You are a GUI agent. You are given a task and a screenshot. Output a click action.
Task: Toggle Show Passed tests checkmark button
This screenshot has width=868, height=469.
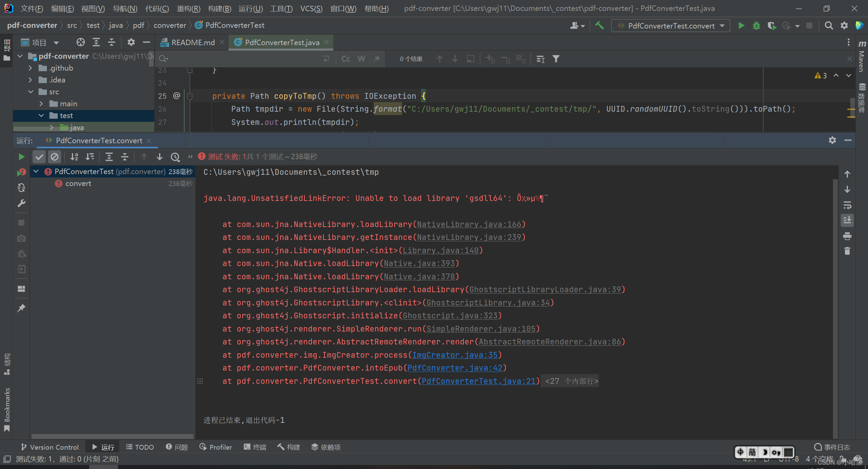click(x=39, y=157)
